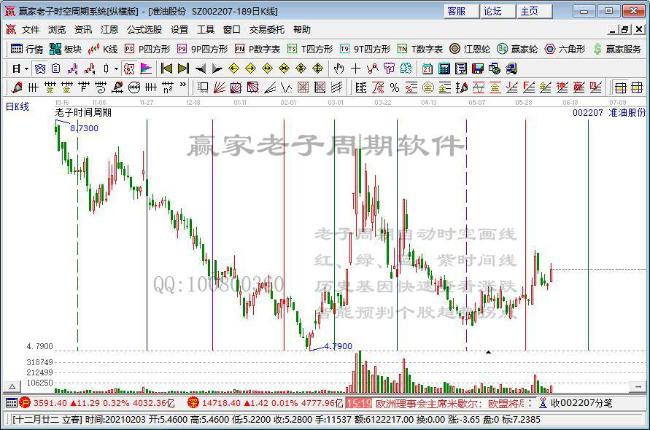650x430 pixels.
Task: Click the 论坛 button in title bar
Action: point(497,11)
